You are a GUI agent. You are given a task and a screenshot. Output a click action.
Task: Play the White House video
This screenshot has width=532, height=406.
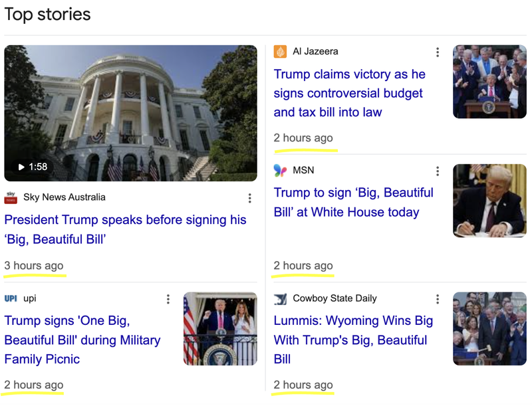pos(130,113)
